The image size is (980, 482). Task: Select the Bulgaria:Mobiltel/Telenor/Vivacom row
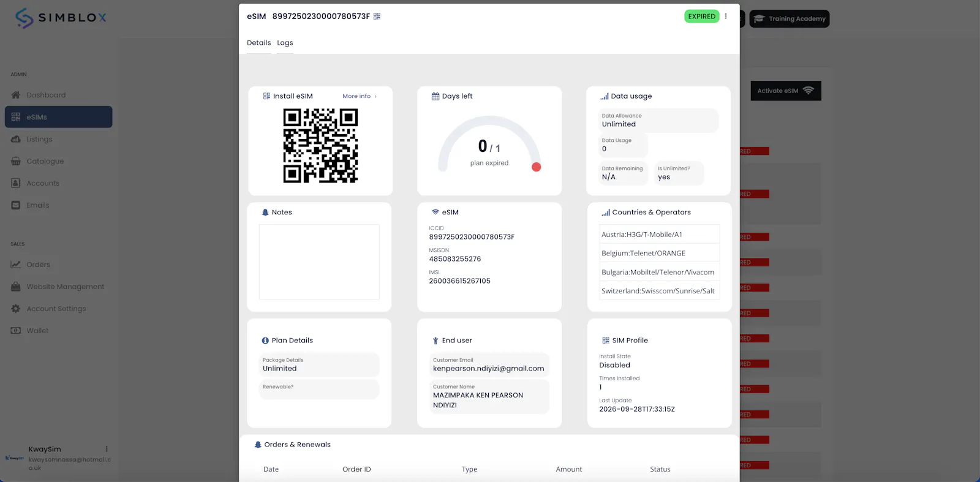point(659,272)
